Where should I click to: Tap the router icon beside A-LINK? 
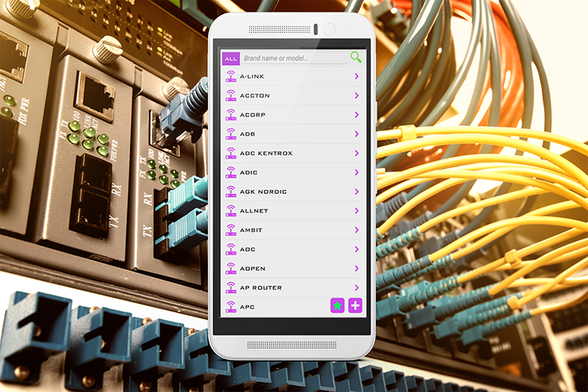click(231, 76)
